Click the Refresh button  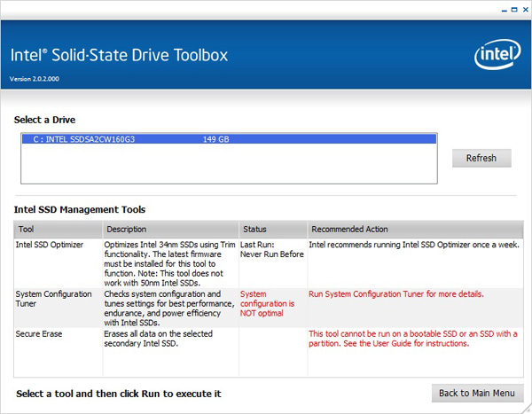coord(481,158)
